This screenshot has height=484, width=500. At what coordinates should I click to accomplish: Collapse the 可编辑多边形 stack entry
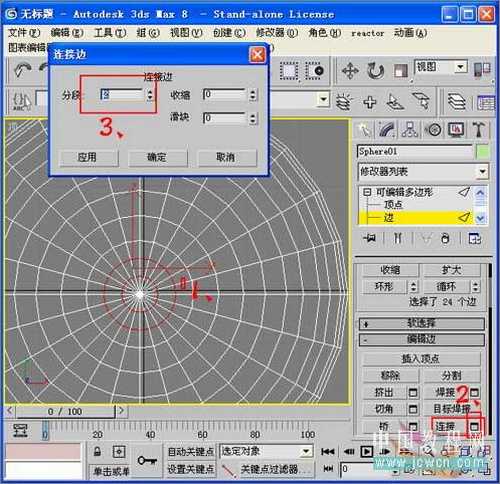coord(367,192)
